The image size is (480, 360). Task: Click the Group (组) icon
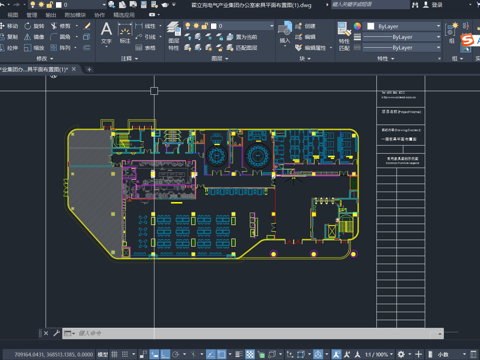(x=452, y=33)
